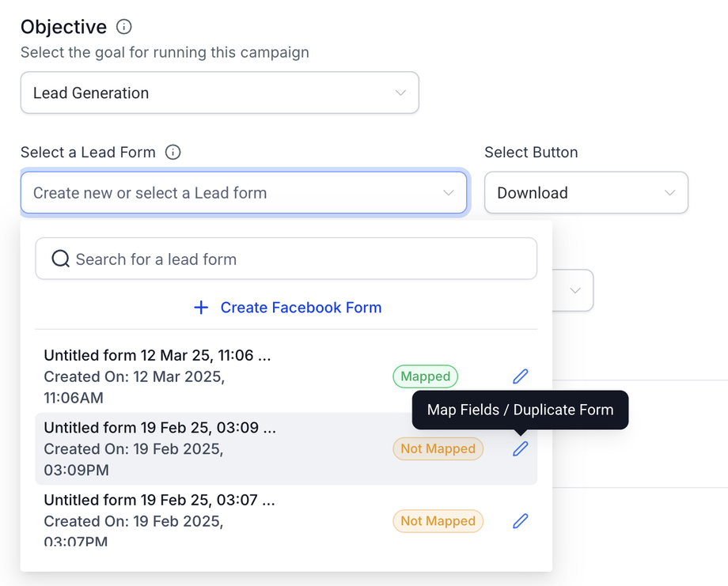Select Untitled form 12 Mar 25, 11:06
This screenshot has width=728, height=586.
tap(157, 356)
